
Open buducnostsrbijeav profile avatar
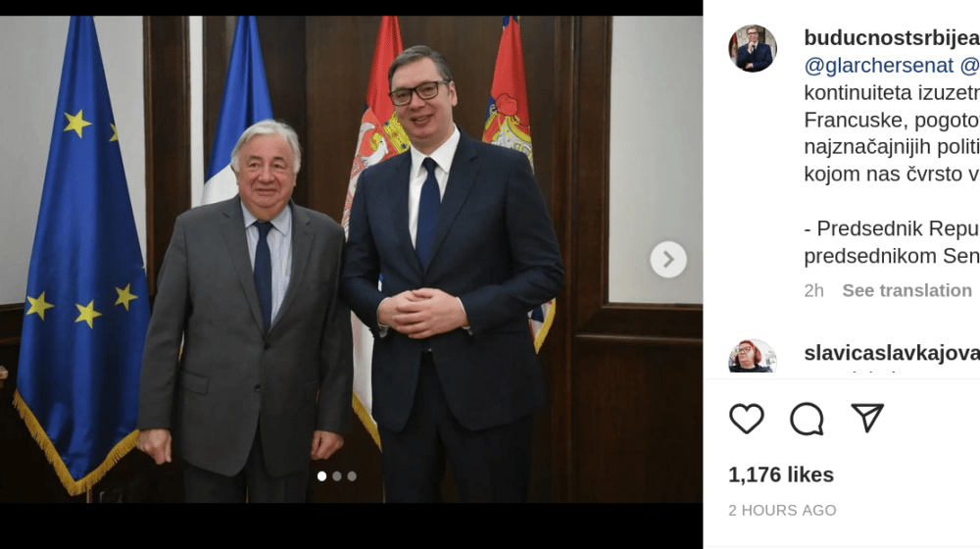point(753,49)
